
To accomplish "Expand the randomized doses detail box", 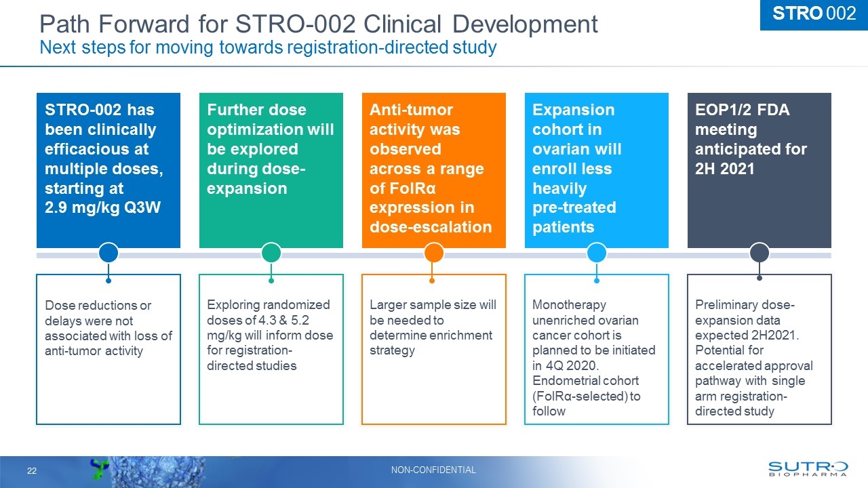I will (x=271, y=349).
